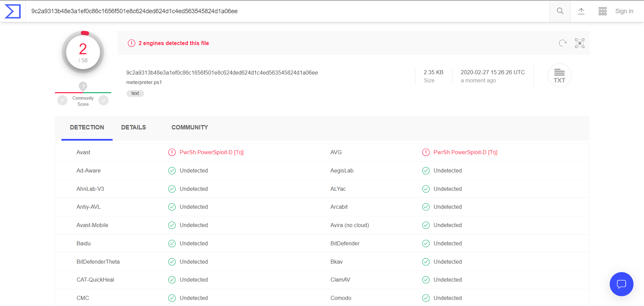Screen dimensions: 644x306
Task: Click the TXT file type icon
Action: tap(559, 75)
